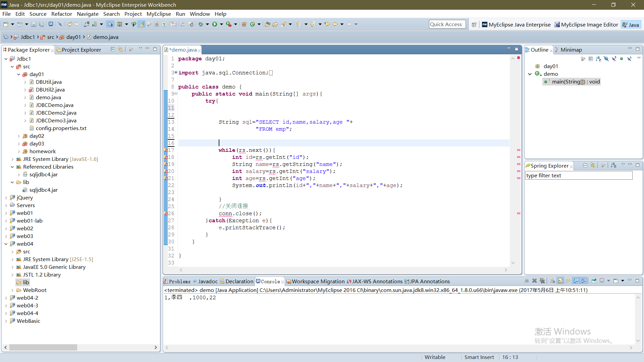Switch to MyEclipse Java Enterprise perspective

tap(517, 24)
